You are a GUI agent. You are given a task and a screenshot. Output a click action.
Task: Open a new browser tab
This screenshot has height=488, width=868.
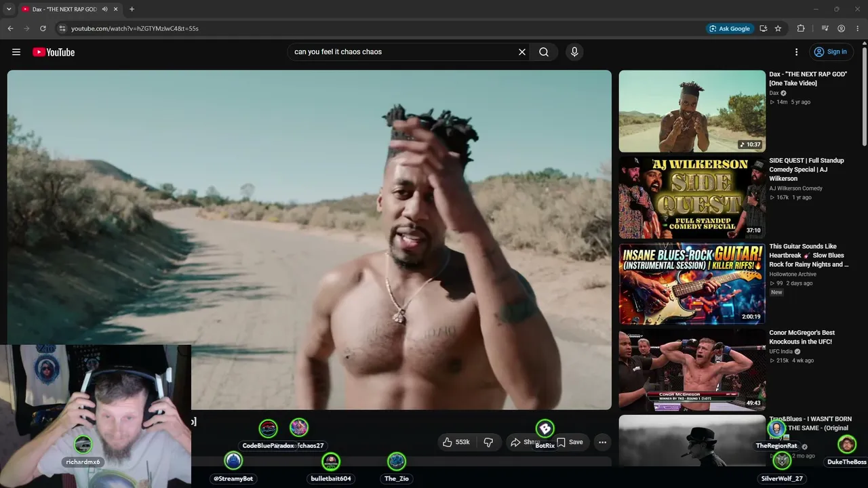132,9
